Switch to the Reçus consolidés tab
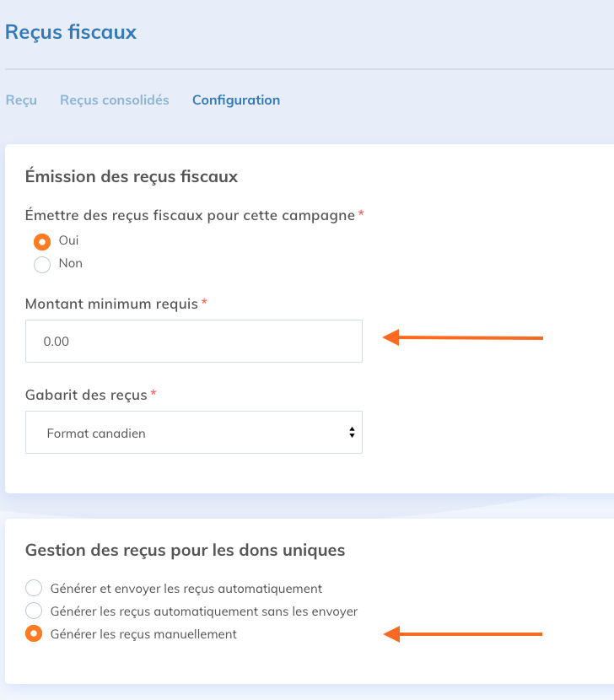Screen dimensions: 614x700 (114, 100)
